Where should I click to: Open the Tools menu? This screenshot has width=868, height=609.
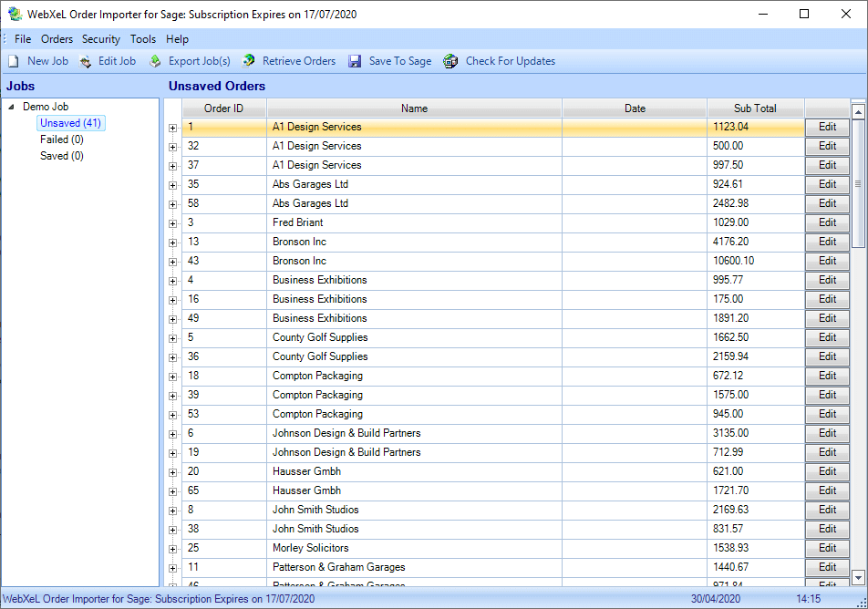(x=143, y=39)
